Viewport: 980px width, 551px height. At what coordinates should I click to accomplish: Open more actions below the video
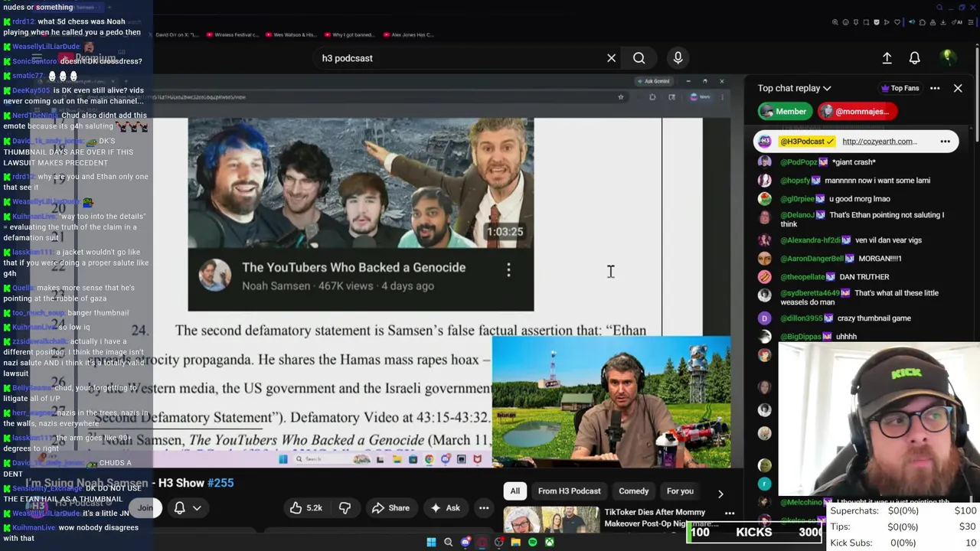tap(484, 507)
